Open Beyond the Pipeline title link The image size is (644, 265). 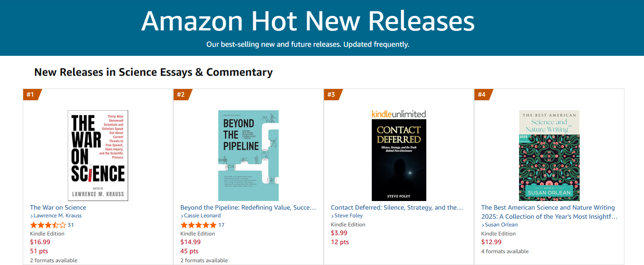[248, 207]
